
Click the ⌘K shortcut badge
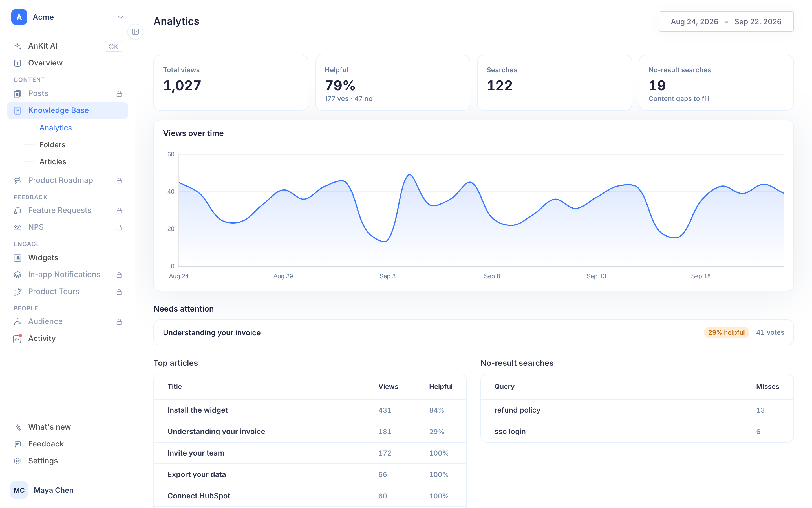113,46
